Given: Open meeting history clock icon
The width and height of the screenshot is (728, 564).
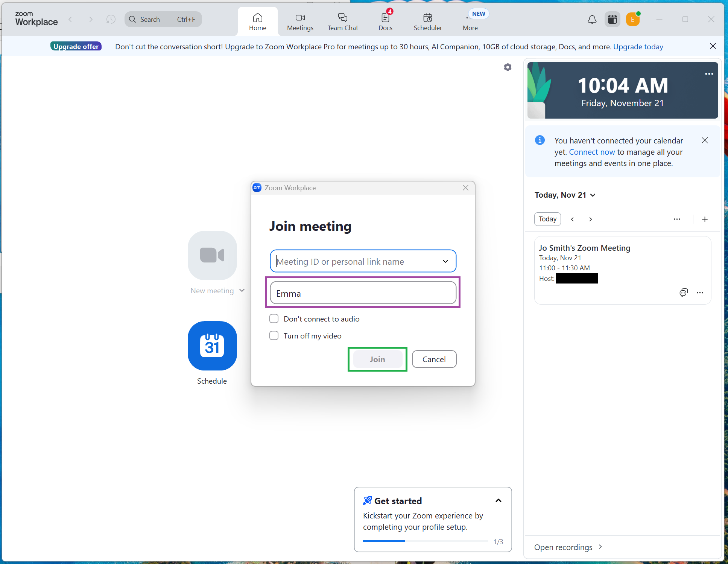Looking at the screenshot, I should click(x=111, y=19).
